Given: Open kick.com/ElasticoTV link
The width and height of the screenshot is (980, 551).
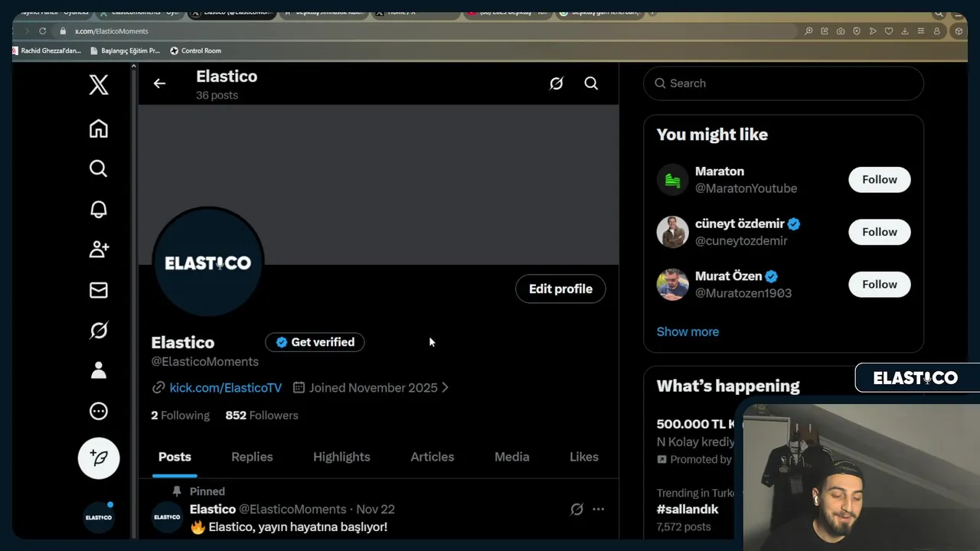Looking at the screenshot, I should (226, 388).
